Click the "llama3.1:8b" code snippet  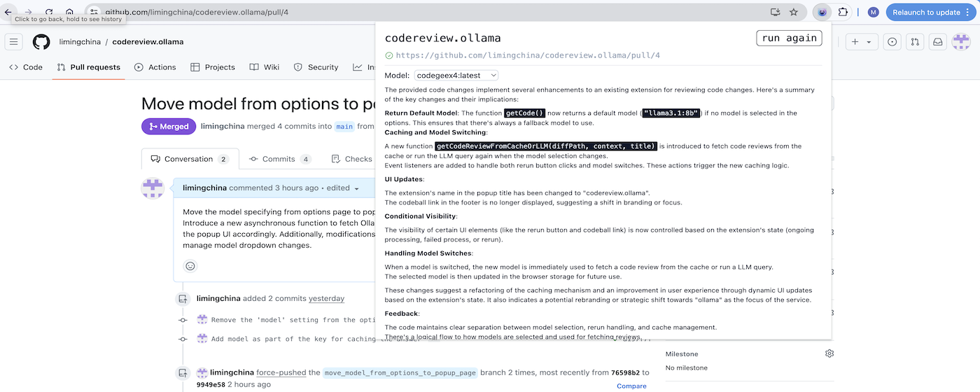[x=671, y=113]
